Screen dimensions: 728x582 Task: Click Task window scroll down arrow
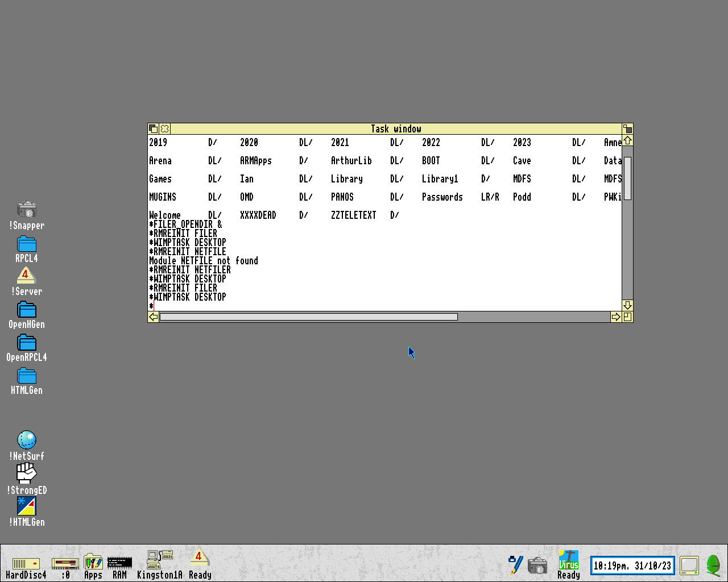coord(627,305)
